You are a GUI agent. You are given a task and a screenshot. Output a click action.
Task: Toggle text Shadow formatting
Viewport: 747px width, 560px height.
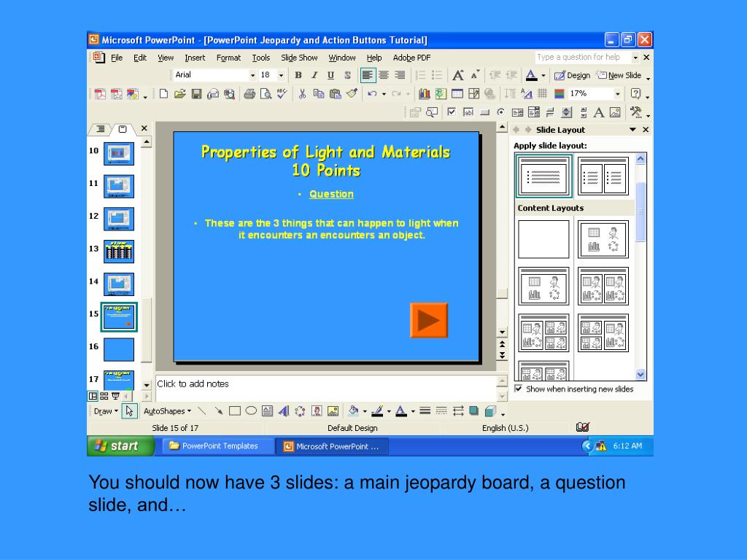coord(347,75)
